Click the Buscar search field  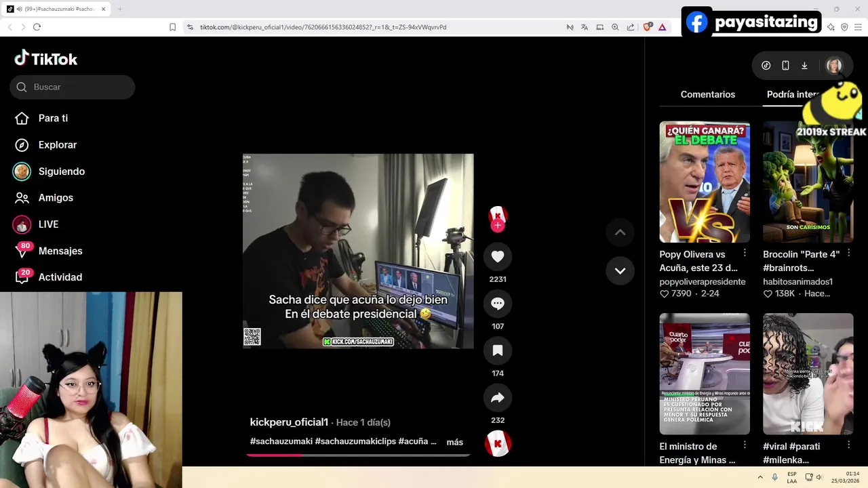[73, 87]
